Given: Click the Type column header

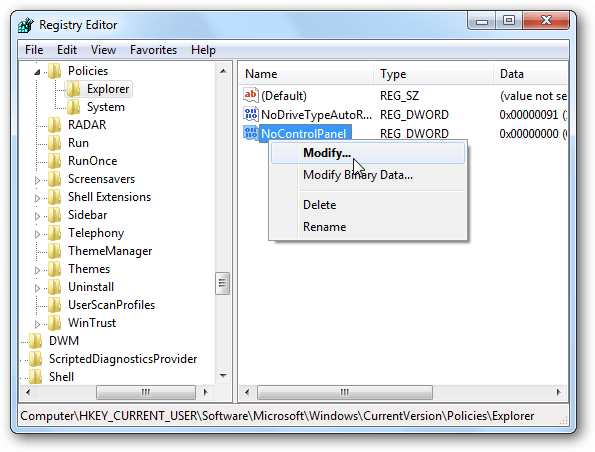Looking at the screenshot, I should (433, 74).
